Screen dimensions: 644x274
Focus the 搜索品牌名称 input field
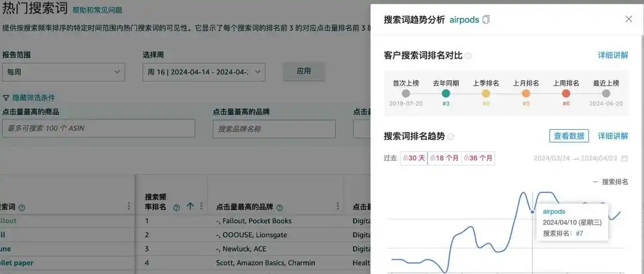pos(274,129)
